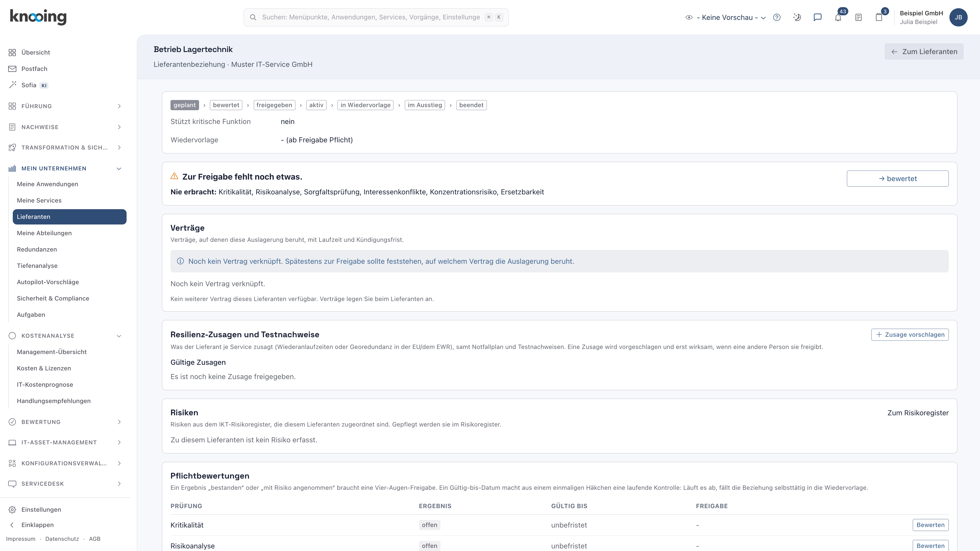Click the Sofia magic wand icon

point(12,85)
